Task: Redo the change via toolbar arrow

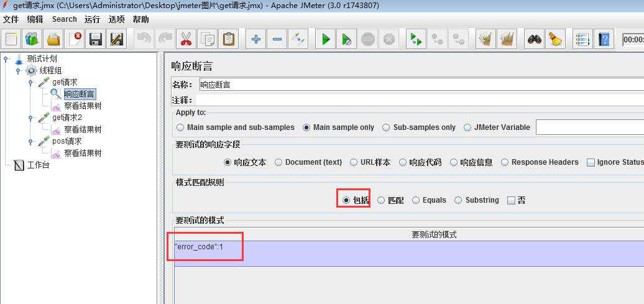Action: click(165, 39)
